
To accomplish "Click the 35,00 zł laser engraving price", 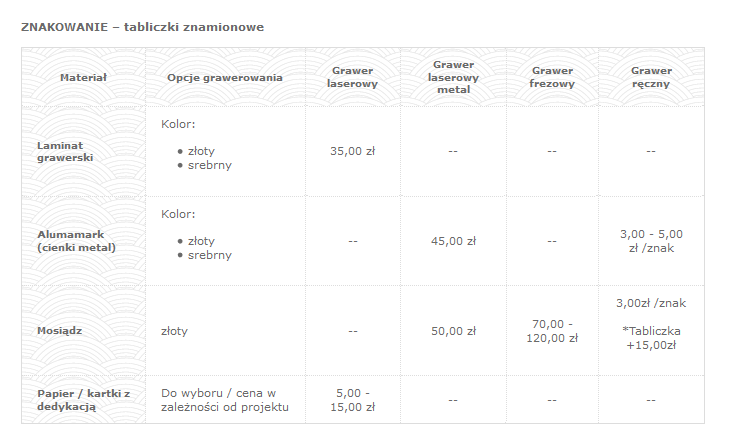I will pos(352,151).
